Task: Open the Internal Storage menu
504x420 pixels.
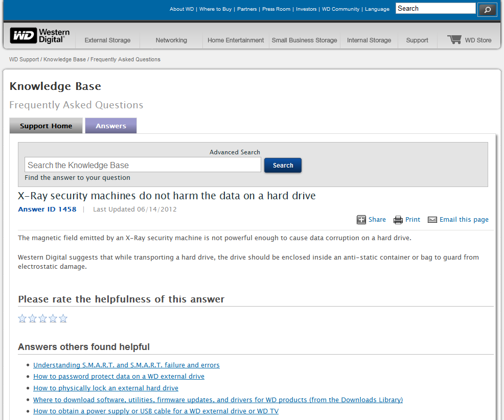Action: 369,40
